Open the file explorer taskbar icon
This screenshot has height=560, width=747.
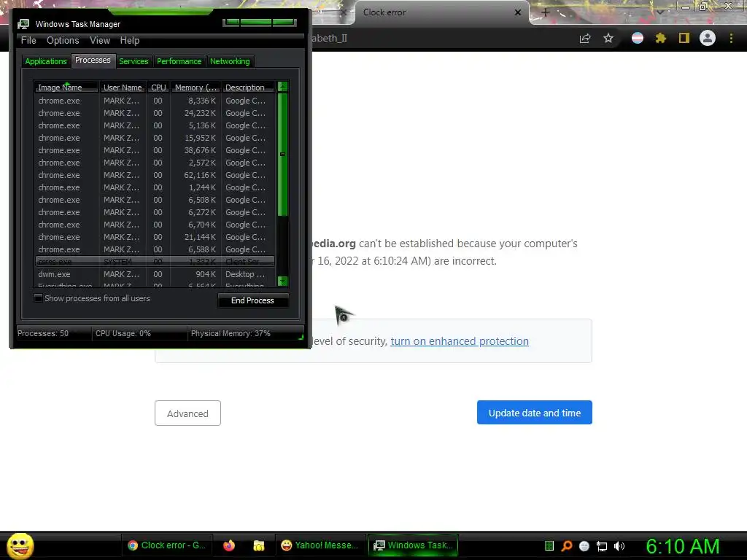pos(259,545)
